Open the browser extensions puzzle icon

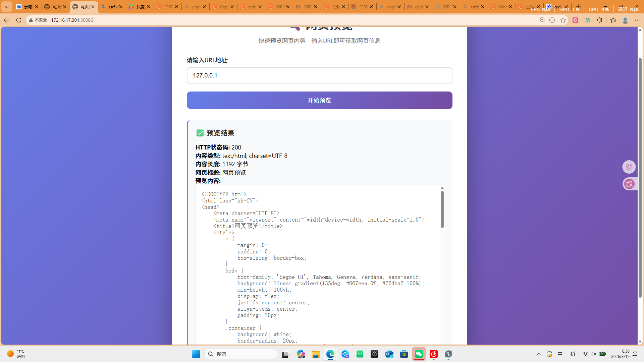(x=599, y=20)
